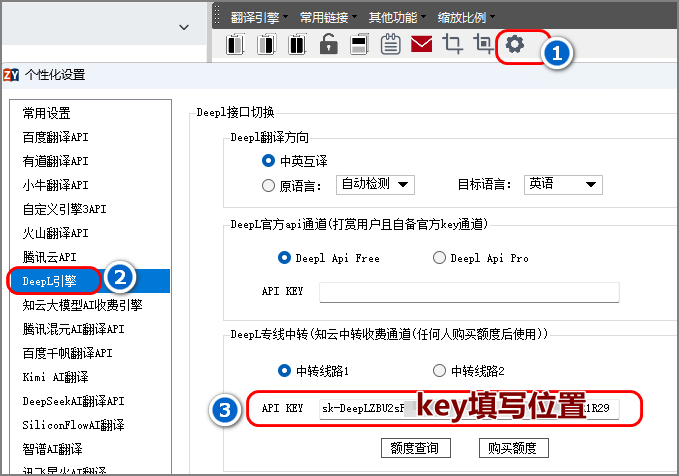
Task: Click the second crop icon beside gear
Action: 484,44
